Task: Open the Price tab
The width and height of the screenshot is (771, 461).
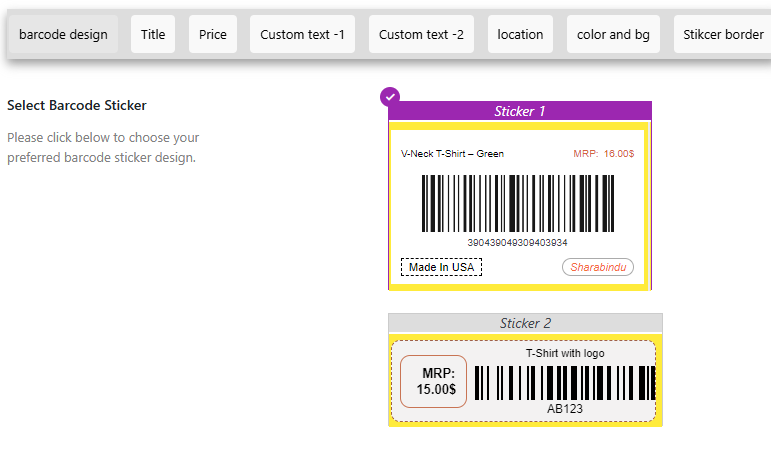Action: pos(213,34)
